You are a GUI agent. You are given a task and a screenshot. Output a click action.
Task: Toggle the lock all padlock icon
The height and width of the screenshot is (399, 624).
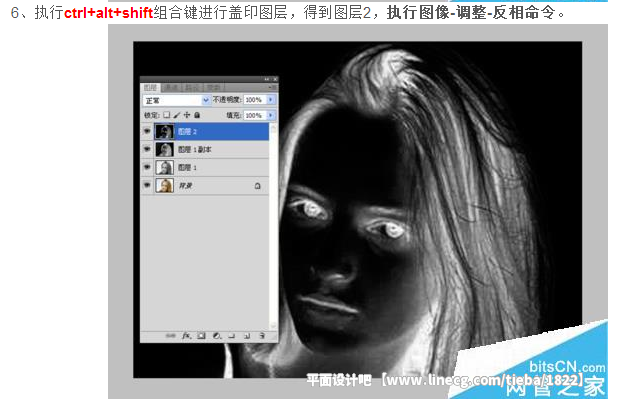click(197, 115)
